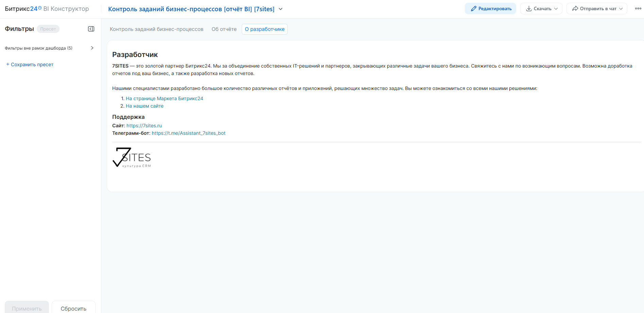Click the Пресет badge next to Фильтры
The height and width of the screenshot is (313, 644).
point(48,29)
